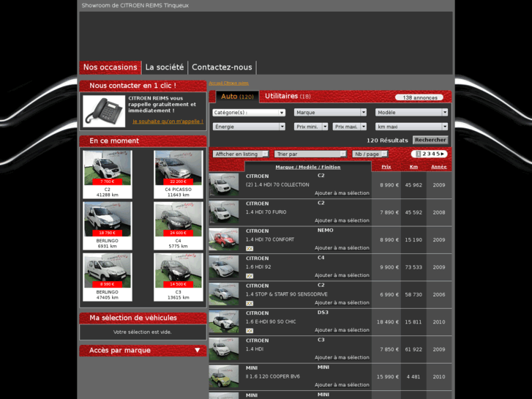Open the km maxi dropdown

click(x=411, y=127)
